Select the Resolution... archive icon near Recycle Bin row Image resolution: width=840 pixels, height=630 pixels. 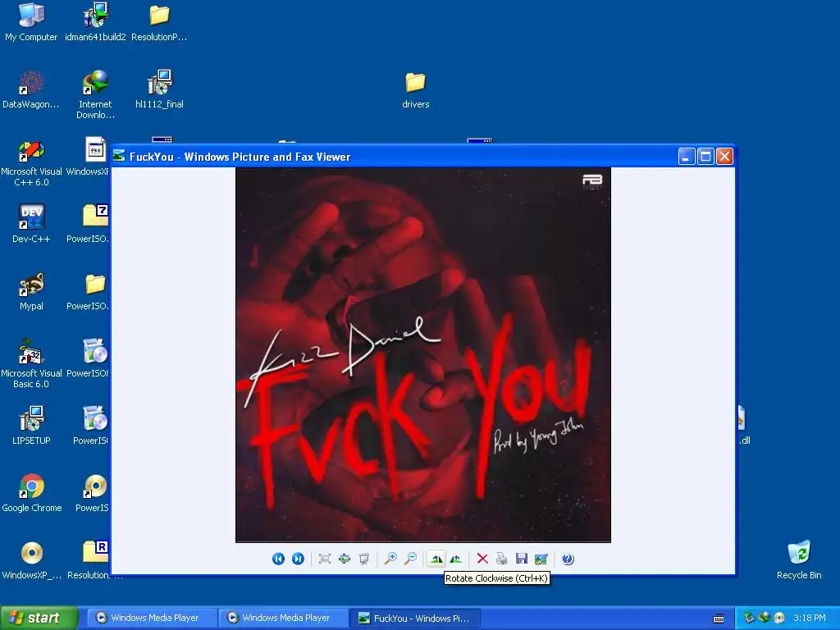(95, 560)
